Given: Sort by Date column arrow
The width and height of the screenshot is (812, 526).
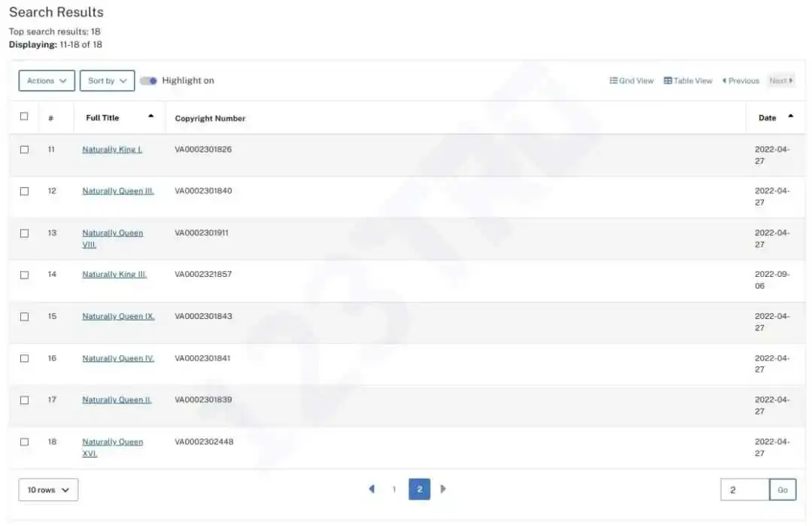Looking at the screenshot, I should [790, 116].
